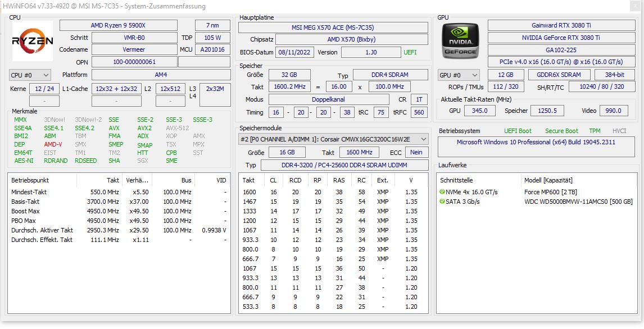Image resolution: width=644 pixels, height=329 pixels.
Task: Select the DDR4-3200 / PC4-25600 module type field
Action: tap(344, 165)
